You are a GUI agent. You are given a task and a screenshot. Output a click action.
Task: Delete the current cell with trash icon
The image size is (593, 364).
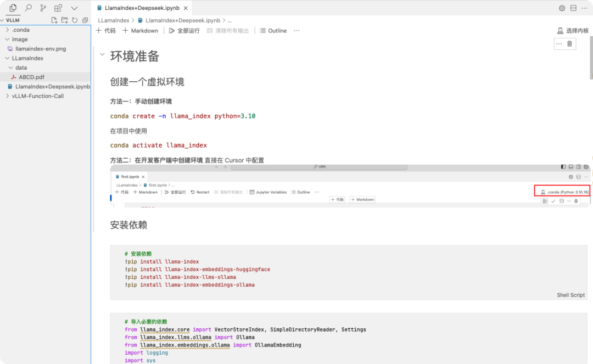click(569, 44)
